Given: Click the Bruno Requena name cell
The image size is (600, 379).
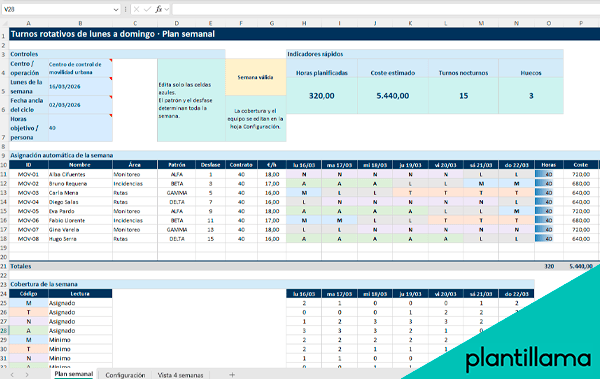Looking at the screenshot, I should 80,183.
